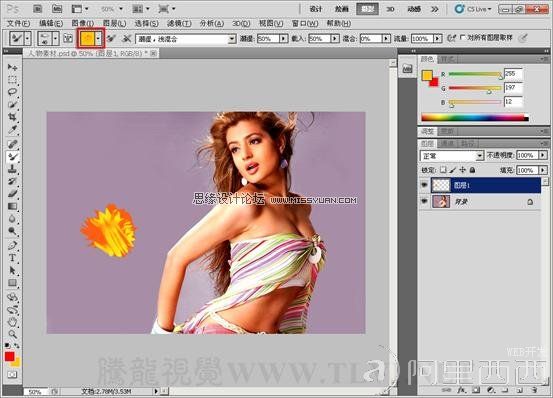
Task: Select the Lasso tool
Action: [x=12, y=92]
